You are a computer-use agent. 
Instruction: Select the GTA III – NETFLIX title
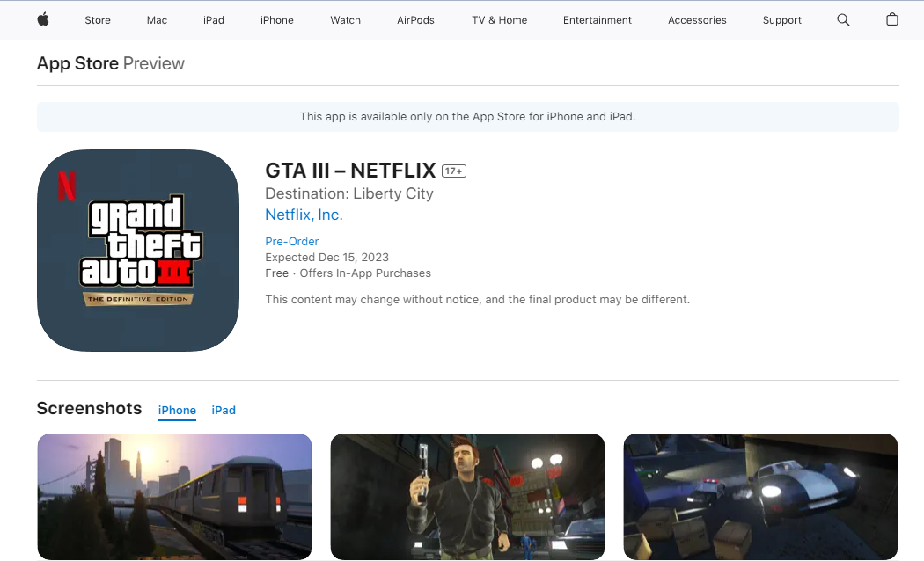pyautogui.click(x=350, y=170)
